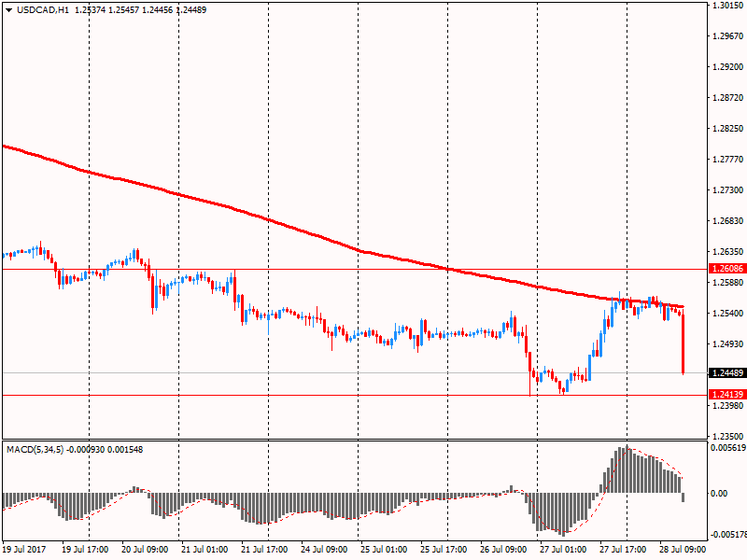Click the MACD(5,34,5) indicator label
The height and width of the screenshot is (560, 747).
pyautogui.click(x=35, y=450)
